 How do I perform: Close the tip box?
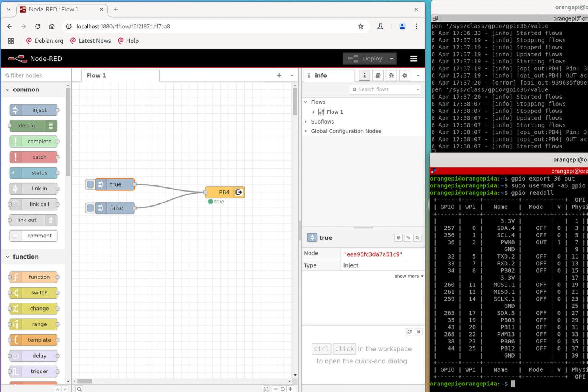pos(419,332)
